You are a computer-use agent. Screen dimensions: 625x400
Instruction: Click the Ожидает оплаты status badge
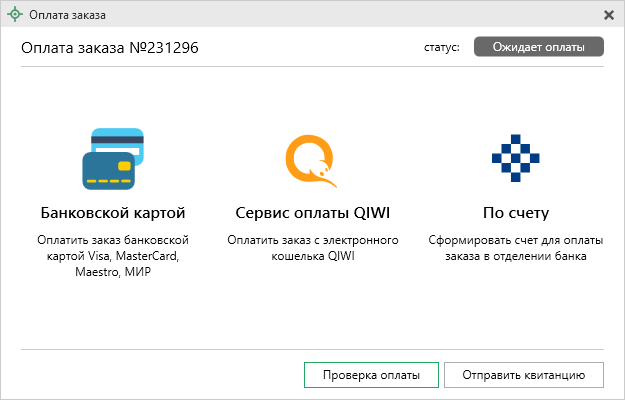(x=538, y=48)
